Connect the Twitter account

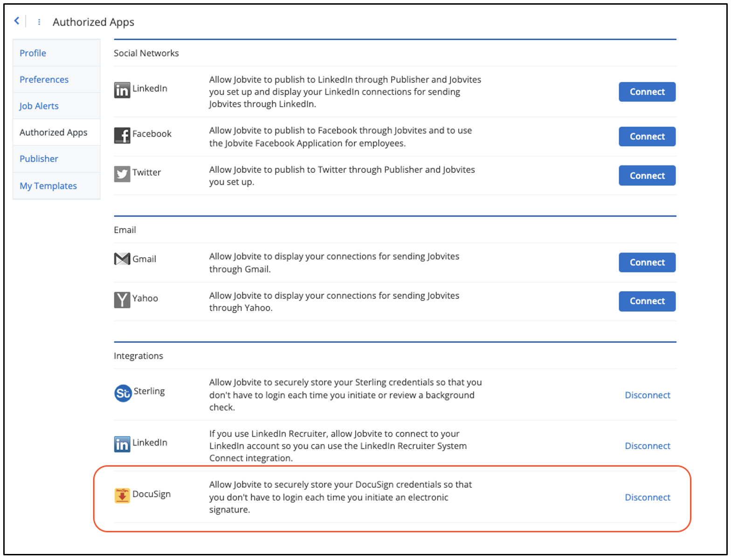[x=647, y=176]
